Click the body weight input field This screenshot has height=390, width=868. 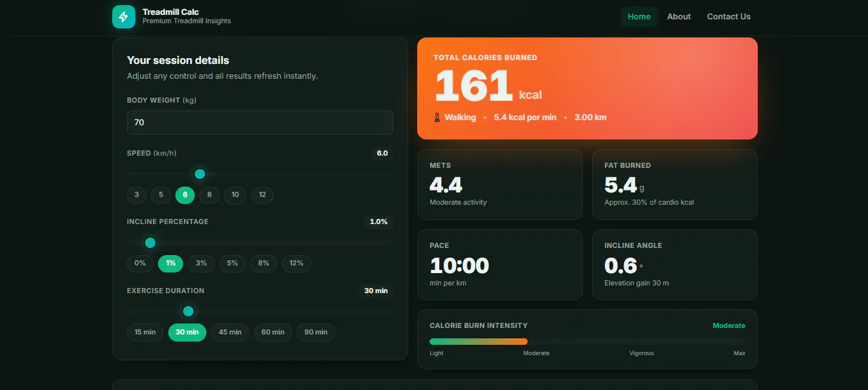point(260,123)
